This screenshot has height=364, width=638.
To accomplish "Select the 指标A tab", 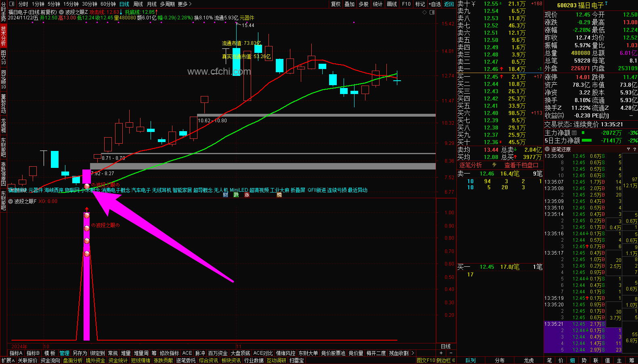I will coord(16,353).
